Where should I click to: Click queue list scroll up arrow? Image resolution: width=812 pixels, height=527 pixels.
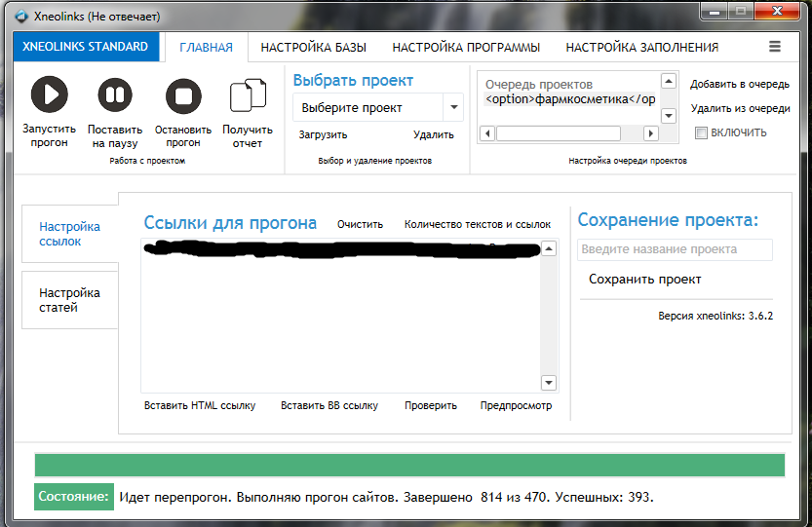point(669,81)
